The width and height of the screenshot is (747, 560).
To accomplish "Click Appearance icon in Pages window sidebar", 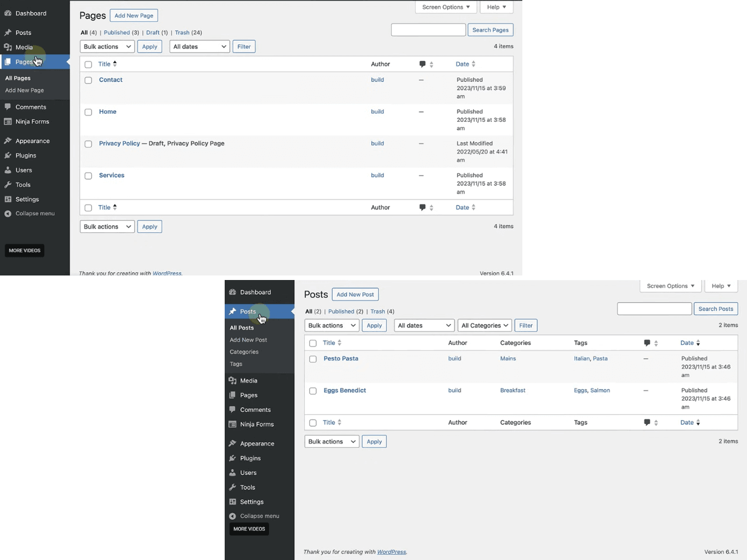I will coord(8,141).
